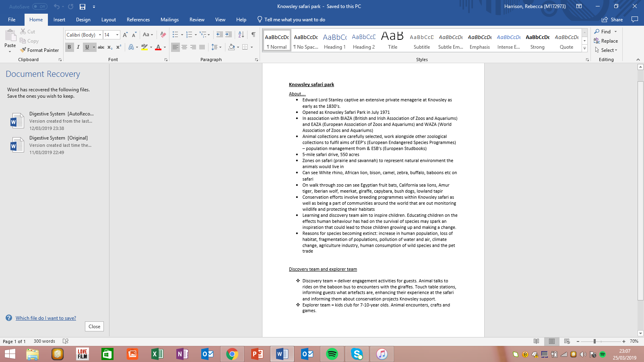Open Spotify from the taskbar
The width and height of the screenshot is (644, 362).
(x=332, y=354)
